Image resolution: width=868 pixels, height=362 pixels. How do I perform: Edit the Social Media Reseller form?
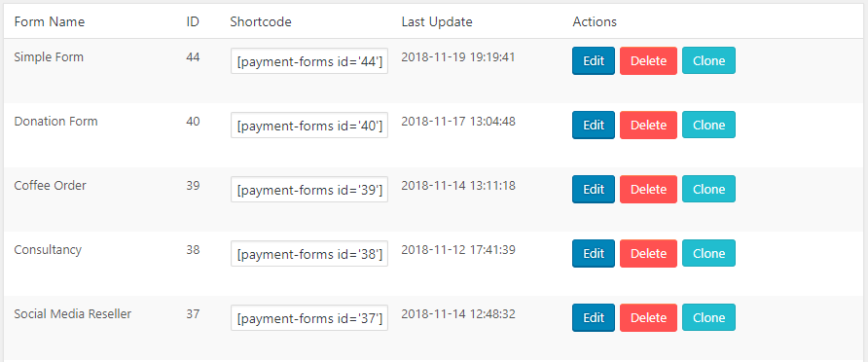tap(594, 317)
